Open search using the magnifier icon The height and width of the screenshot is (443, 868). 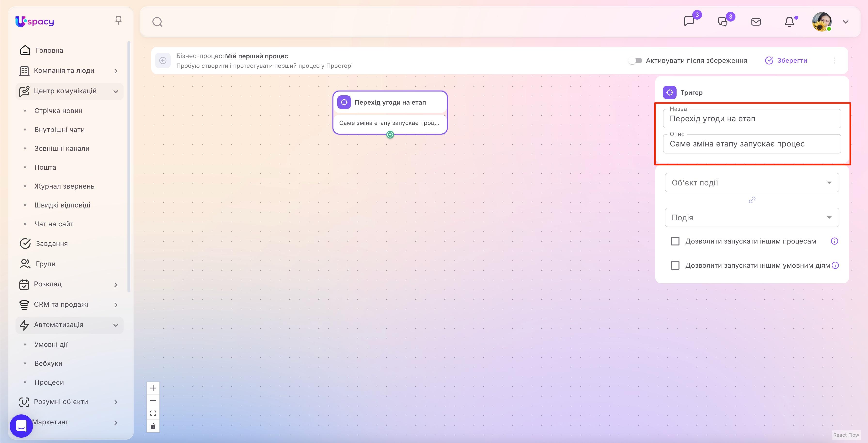coord(157,22)
